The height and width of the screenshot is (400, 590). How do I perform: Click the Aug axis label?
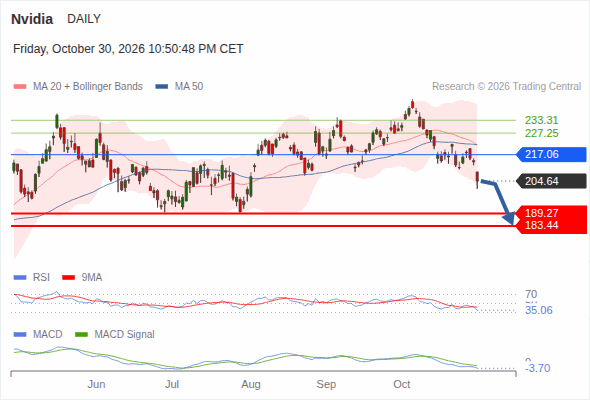point(251,385)
